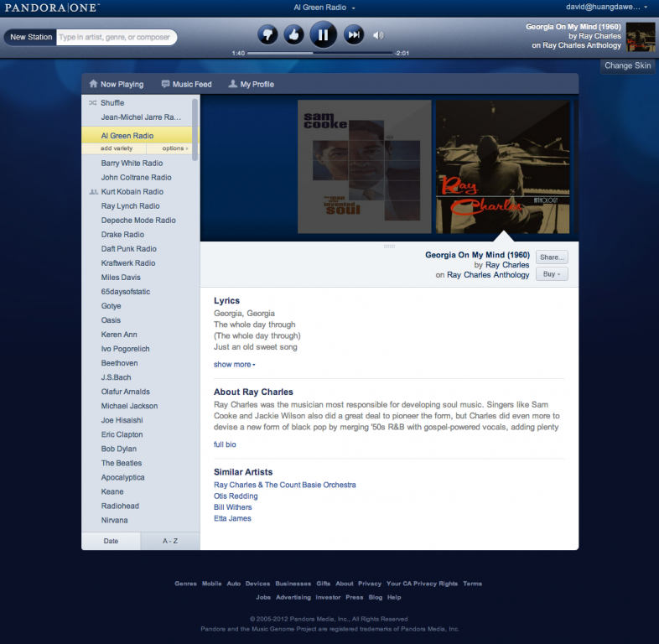Open the Blog footer link
This screenshot has height=644, width=659.
click(376, 597)
